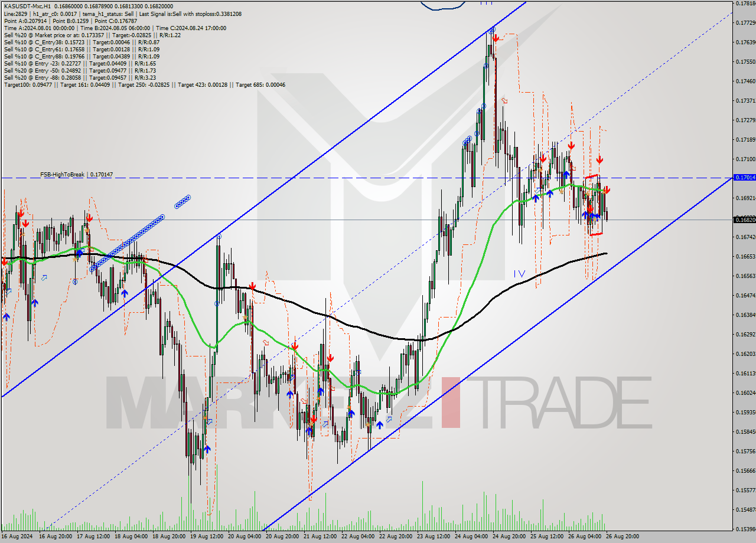
Task: Click the 'I V' wave label near the black moving average
Action: coord(519,273)
